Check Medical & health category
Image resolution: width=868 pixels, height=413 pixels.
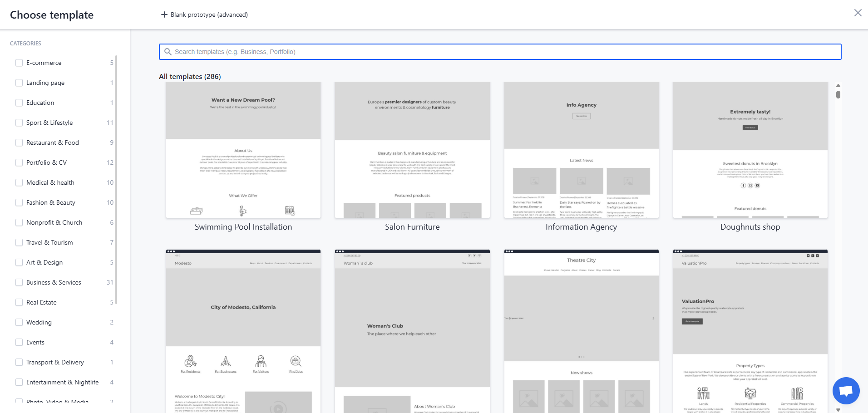(x=19, y=182)
